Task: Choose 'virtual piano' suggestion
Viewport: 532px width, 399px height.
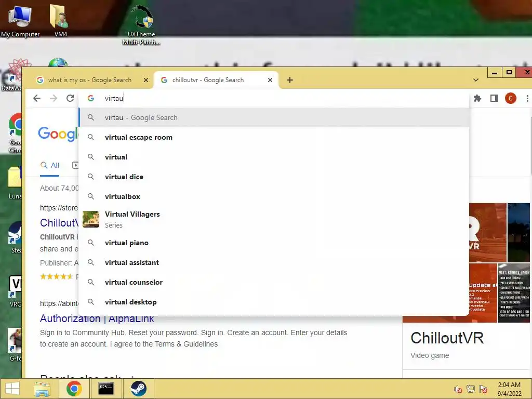Action: tap(274, 243)
